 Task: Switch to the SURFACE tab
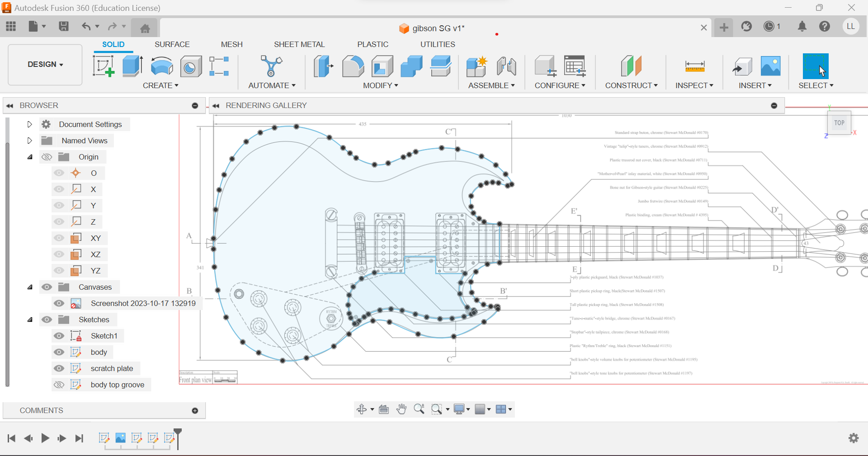tap(172, 44)
